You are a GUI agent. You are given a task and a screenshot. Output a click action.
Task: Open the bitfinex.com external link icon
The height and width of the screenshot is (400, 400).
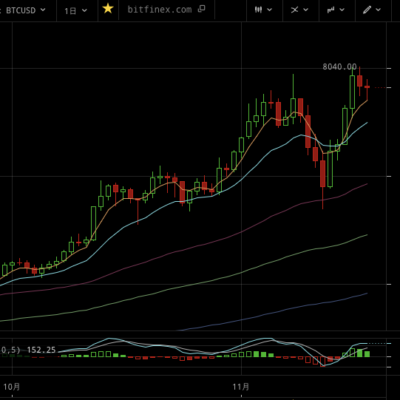pyautogui.click(x=201, y=9)
